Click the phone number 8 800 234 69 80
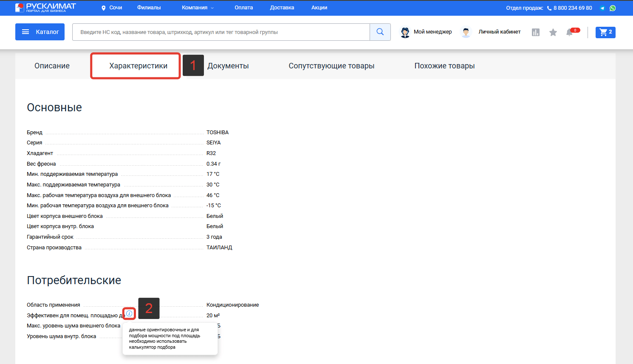Screen dimensions: 633x364 point(573,8)
